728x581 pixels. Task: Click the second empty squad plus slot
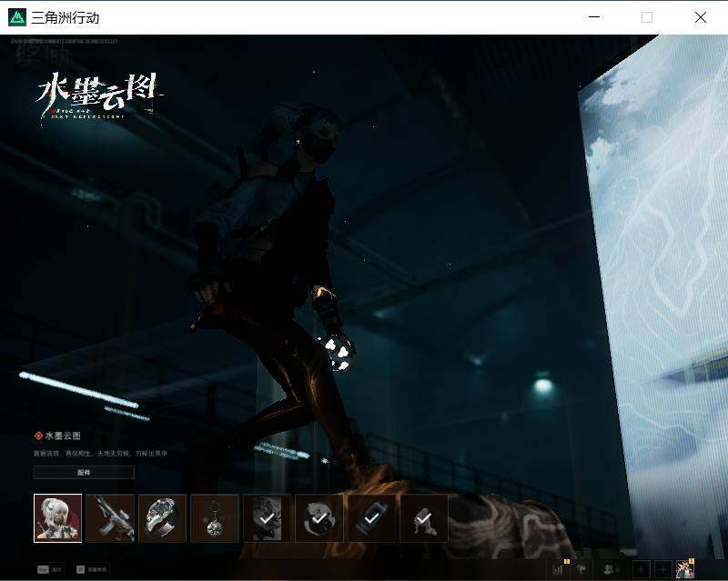pyautogui.click(x=663, y=570)
